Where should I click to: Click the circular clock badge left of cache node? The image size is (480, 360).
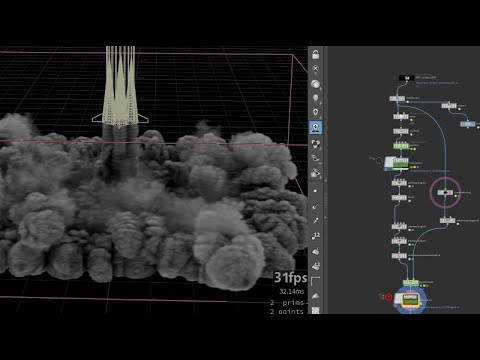pyautogui.click(x=379, y=160)
